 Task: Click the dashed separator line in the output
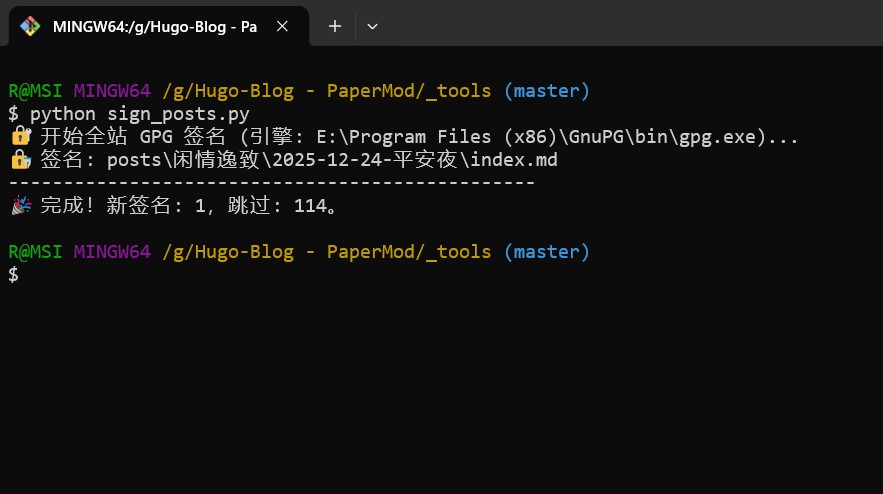[270, 183]
